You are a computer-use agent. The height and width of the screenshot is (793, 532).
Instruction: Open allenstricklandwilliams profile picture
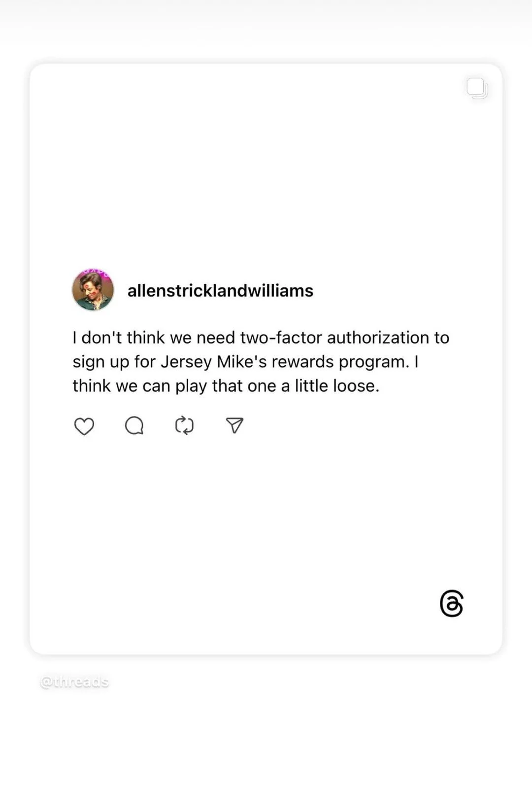pos(93,290)
